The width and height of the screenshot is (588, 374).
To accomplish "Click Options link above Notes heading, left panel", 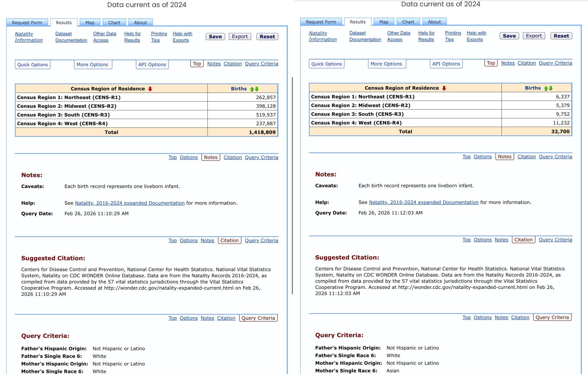I will (x=188, y=157).
